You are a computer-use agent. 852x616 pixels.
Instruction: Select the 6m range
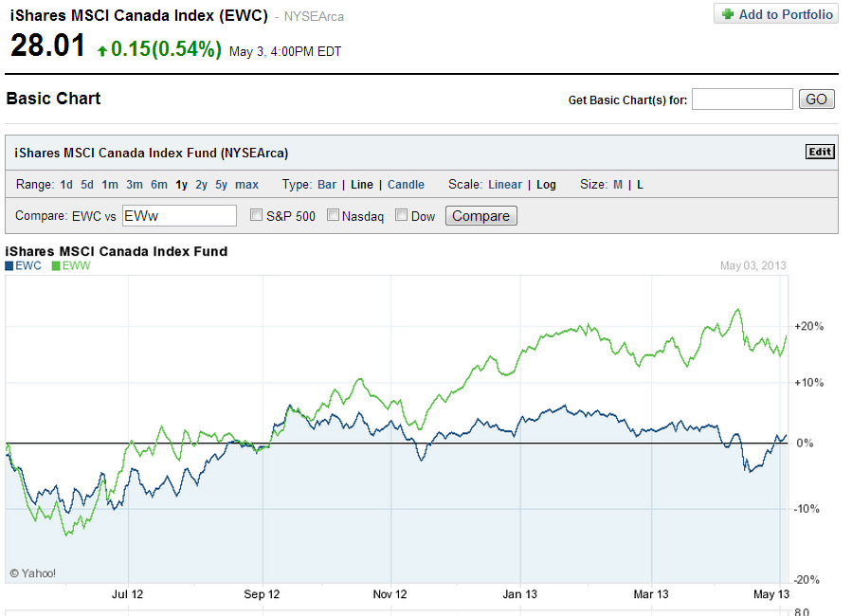tap(158, 185)
